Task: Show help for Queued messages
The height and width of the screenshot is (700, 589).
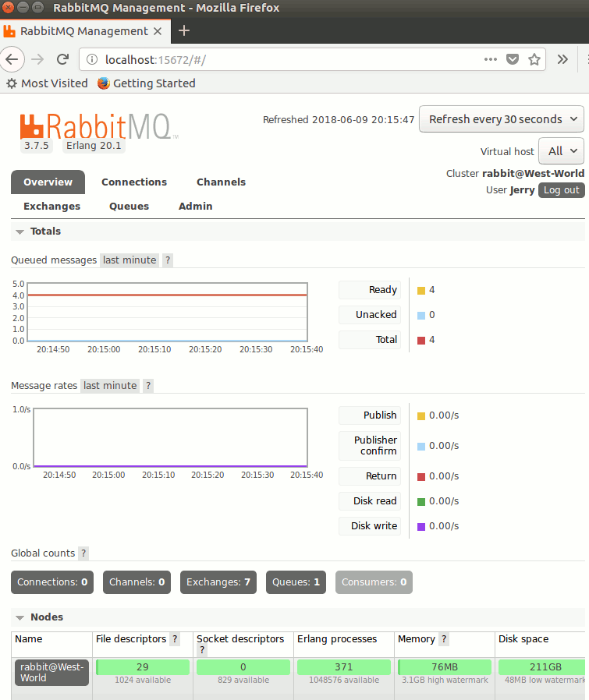Action: point(168,260)
